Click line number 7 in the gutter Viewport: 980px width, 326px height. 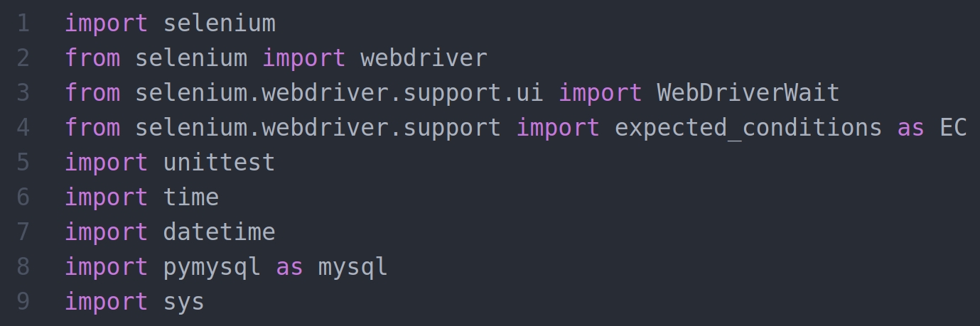tap(23, 232)
